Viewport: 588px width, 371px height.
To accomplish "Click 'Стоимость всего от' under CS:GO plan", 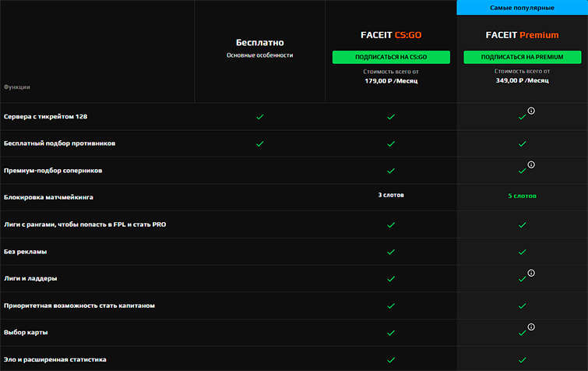I will pyautogui.click(x=391, y=72).
